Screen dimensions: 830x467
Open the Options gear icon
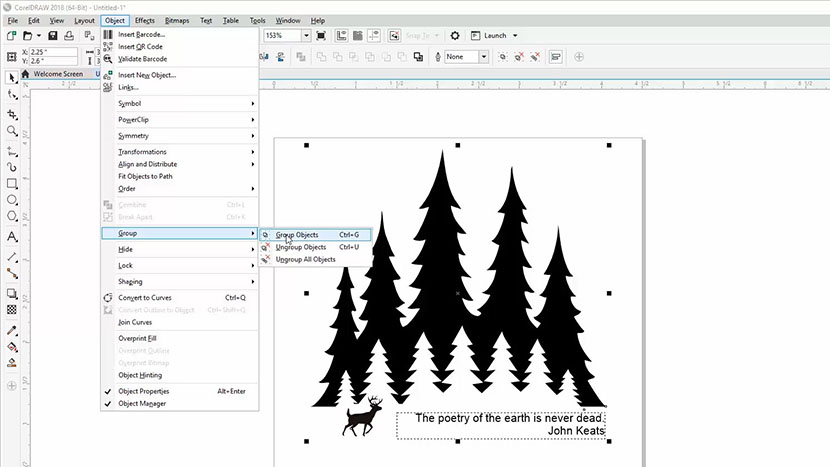point(455,36)
